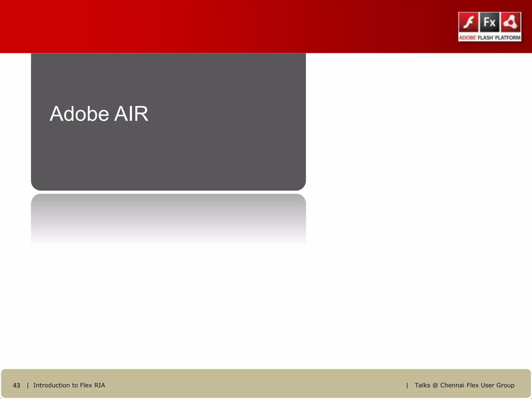Click the red word ADOBE in the logo
The height and width of the screenshot is (399, 532).
tap(467, 38)
